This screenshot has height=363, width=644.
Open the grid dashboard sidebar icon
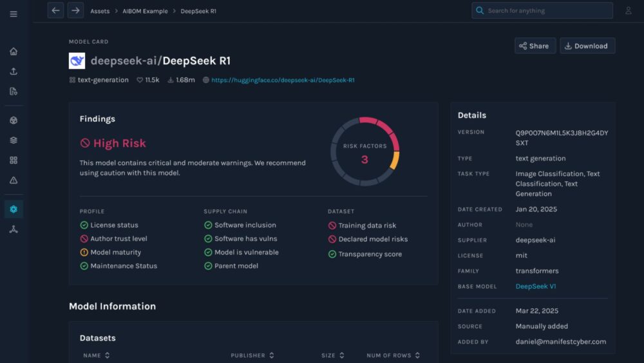[14, 160]
